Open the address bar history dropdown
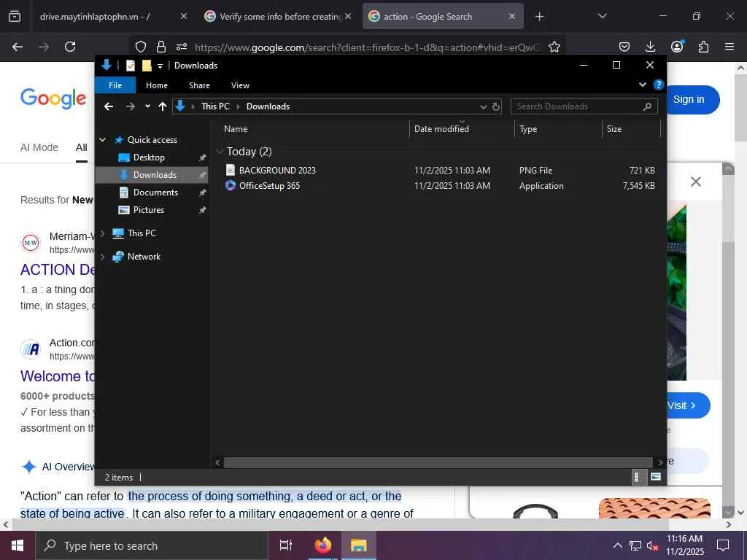The width and height of the screenshot is (747, 560). 483,106
